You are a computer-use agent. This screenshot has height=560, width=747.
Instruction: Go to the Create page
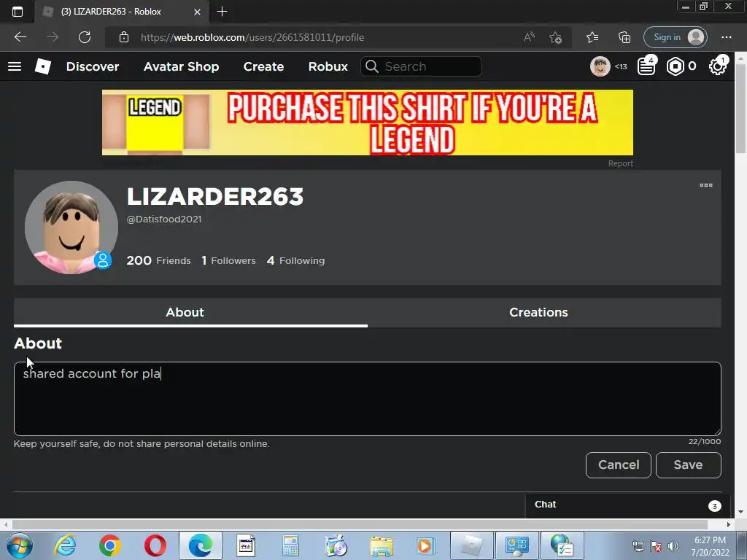[263, 66]
